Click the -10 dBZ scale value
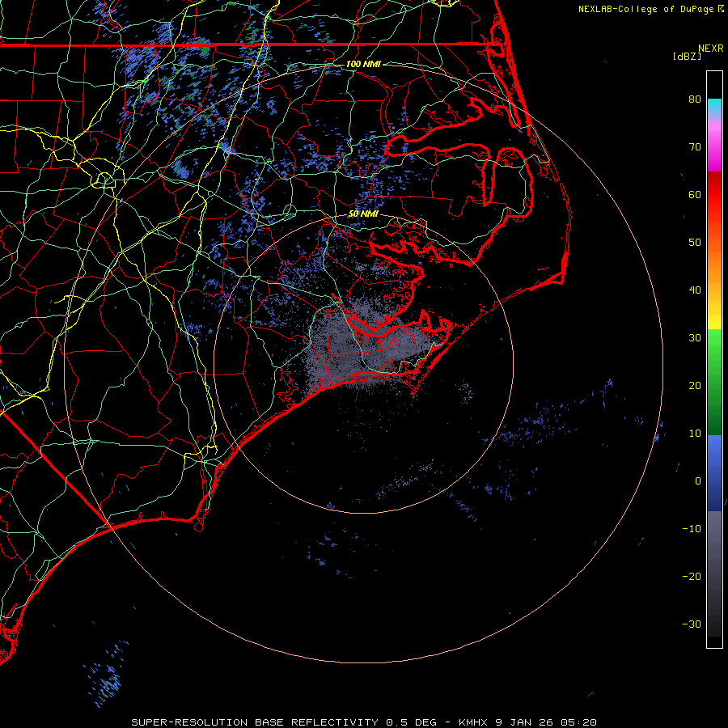The width and height of the screenshot is (728, 728). coord(692,529)
